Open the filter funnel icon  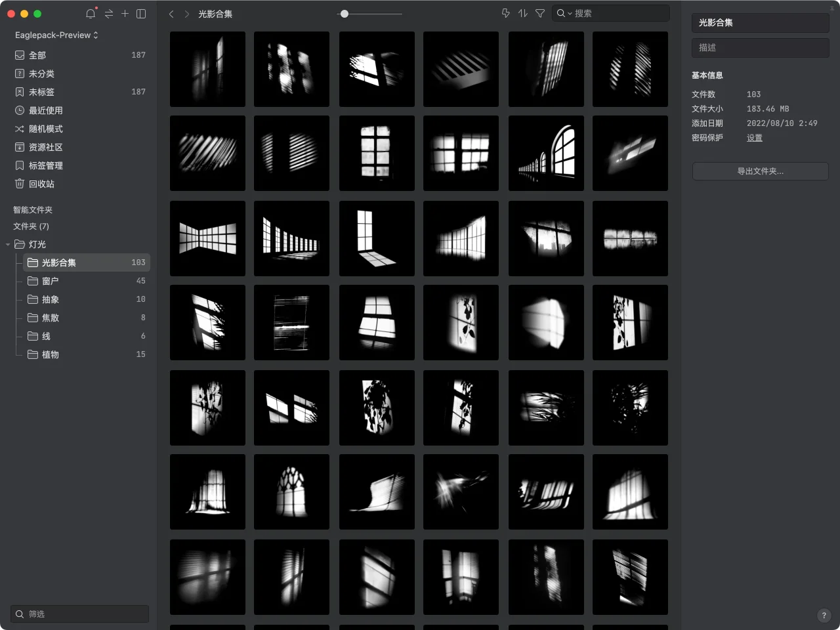click(540, 13)
